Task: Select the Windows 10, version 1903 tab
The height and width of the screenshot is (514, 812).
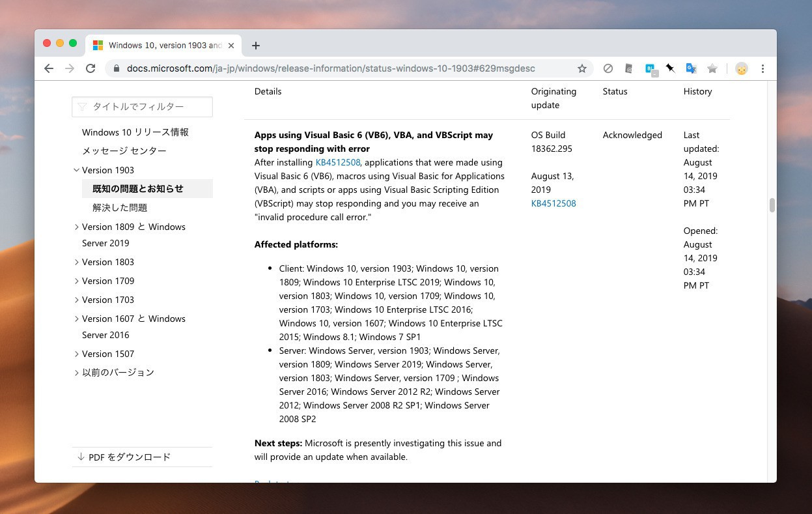Action: tap(164, 46)
